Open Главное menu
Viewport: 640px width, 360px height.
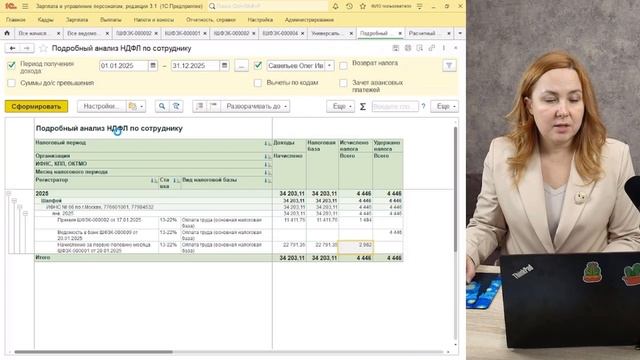pyautogui.click(x=16, y=20)
